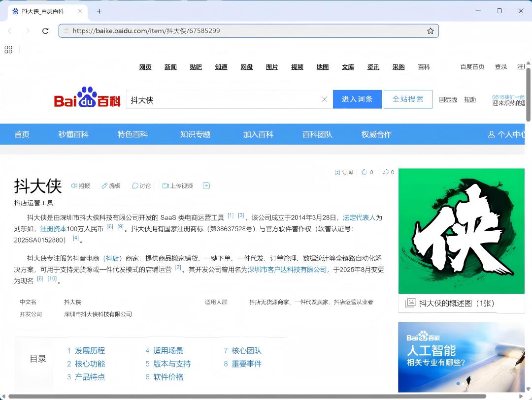Click the plus box icon beside 上传视频

[206, 185]
